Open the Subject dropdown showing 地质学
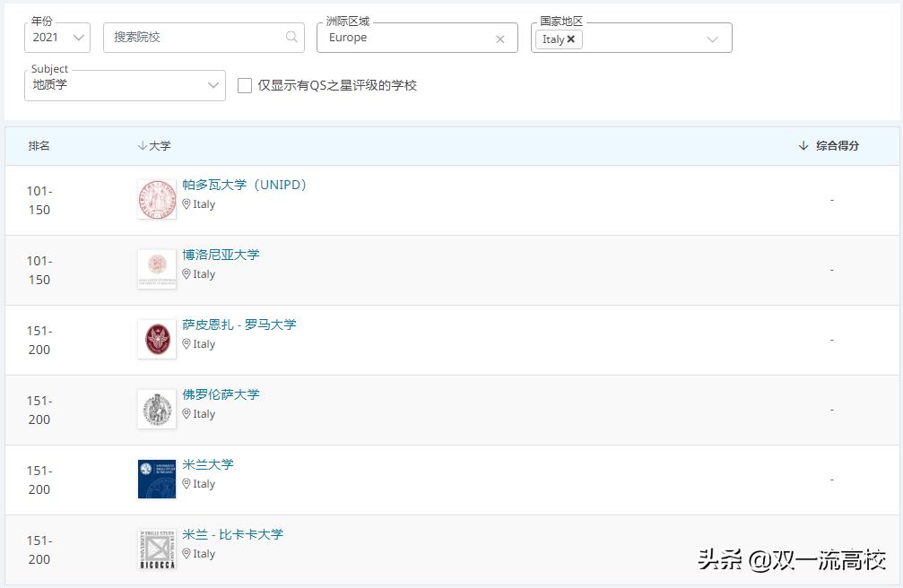 pyautogui.click(x=125, y=86)
